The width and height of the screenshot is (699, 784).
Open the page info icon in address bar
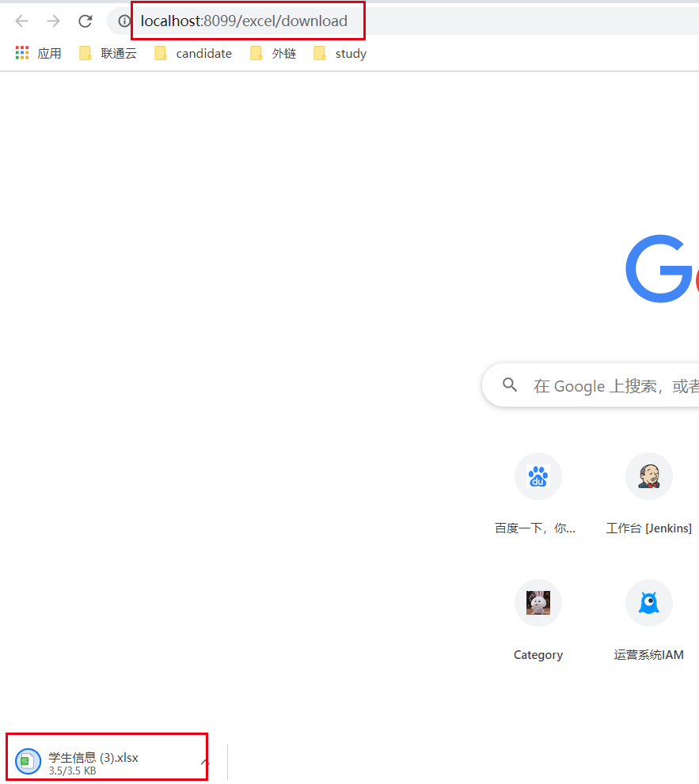[123, 21]
